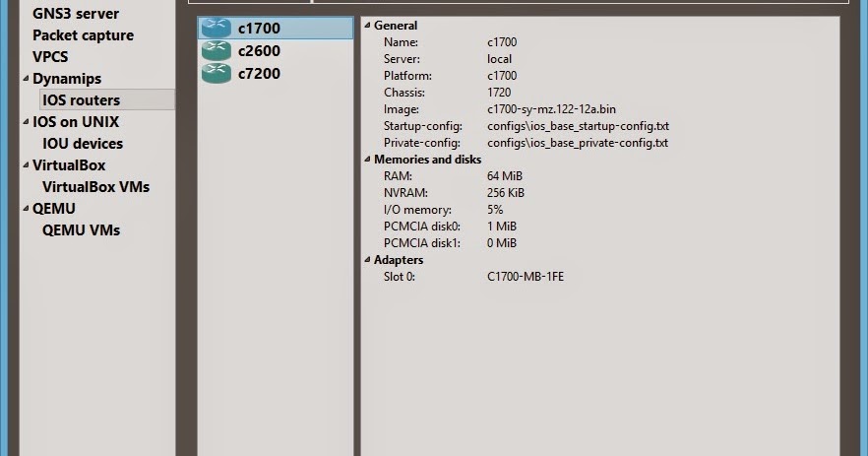Select the Startup-config row label
868x456 pixels.
pos(423,126)
